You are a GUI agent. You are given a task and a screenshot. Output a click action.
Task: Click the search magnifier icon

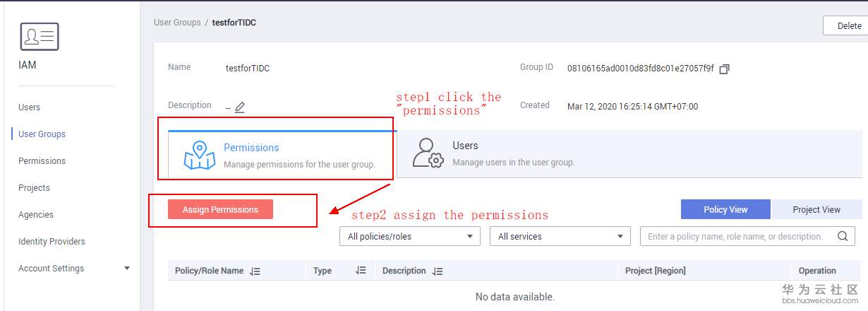(843, 236)
